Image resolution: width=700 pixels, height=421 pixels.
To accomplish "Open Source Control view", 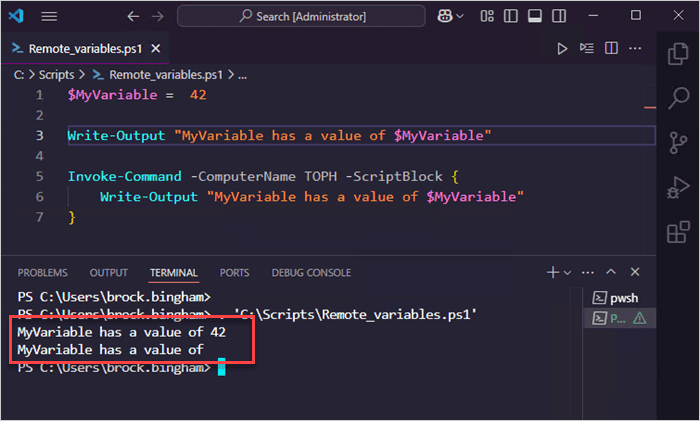I will tap(678, 142).
